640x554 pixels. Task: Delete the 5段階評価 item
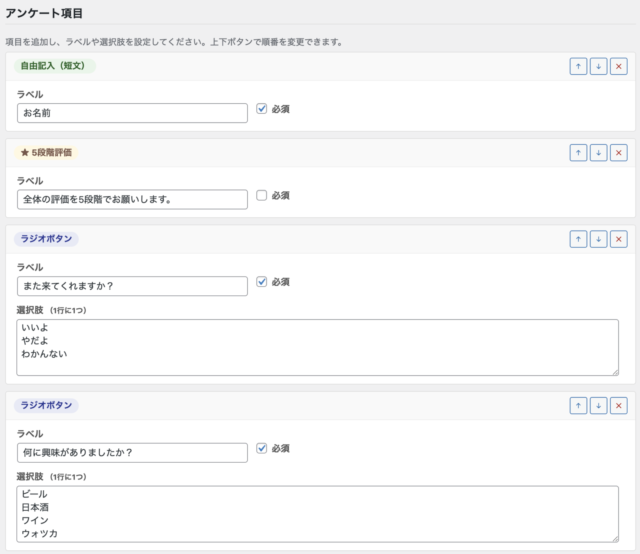click(x=618, y=152)
